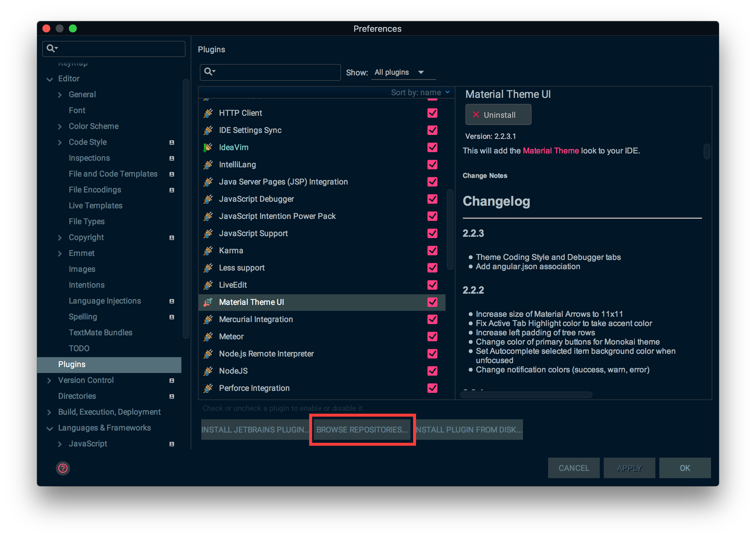Expand the Color Scheme tree node
756x539 pixels.
[x=60, y=126]
